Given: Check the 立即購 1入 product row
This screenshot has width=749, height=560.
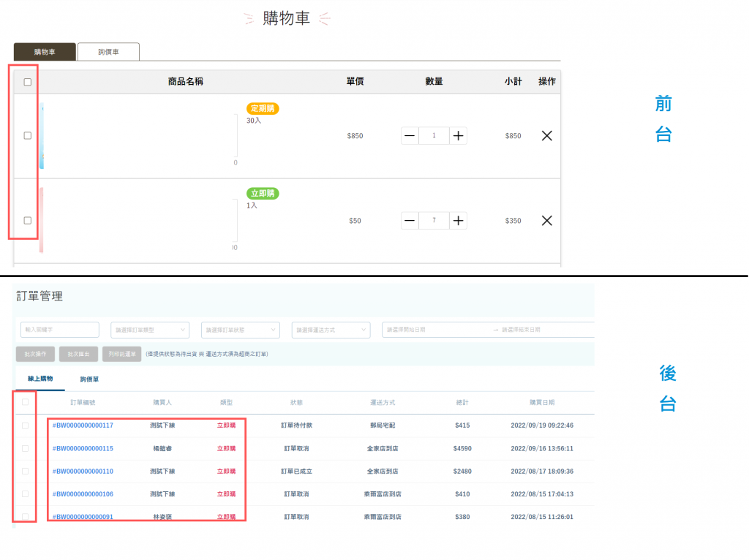Looking at the screenshot, I should click(x=28, y=221).
